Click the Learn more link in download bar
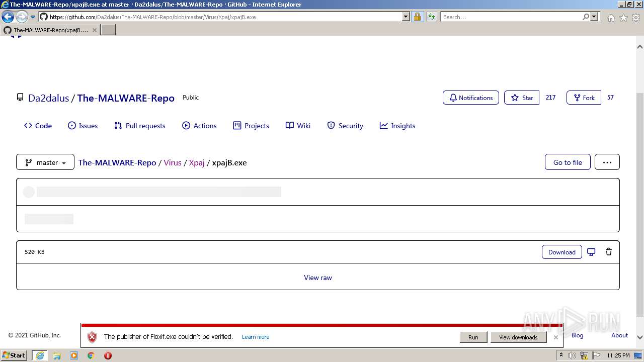The height and width of the screenshot is (362, 644). coord(256,337)
